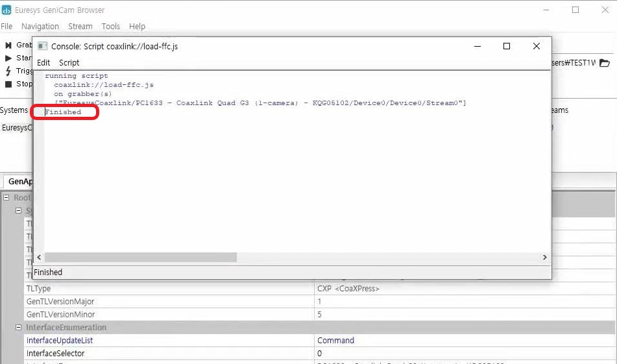Collapse the Root tree node
The width and height of the screenshot is (617, 364).
tap(6, 198)
